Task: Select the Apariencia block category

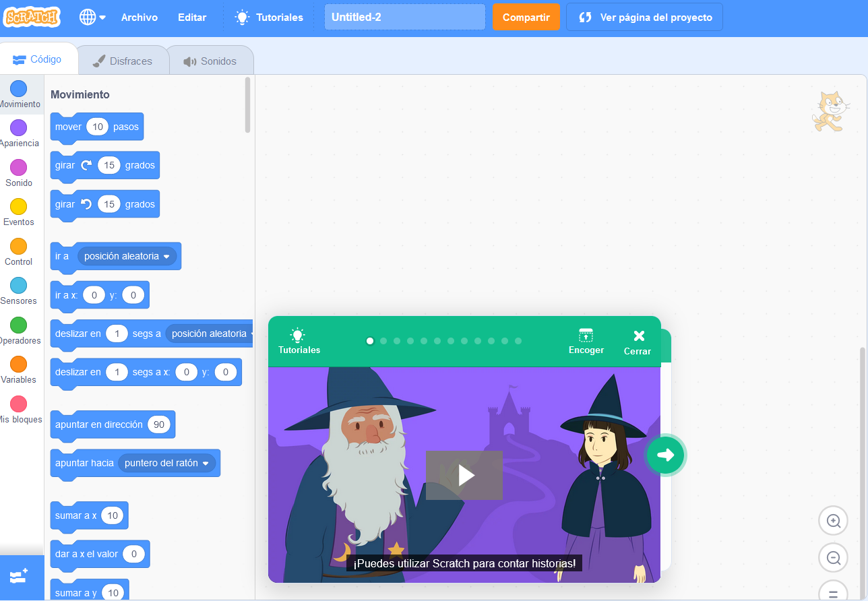Action: point(20,133)
